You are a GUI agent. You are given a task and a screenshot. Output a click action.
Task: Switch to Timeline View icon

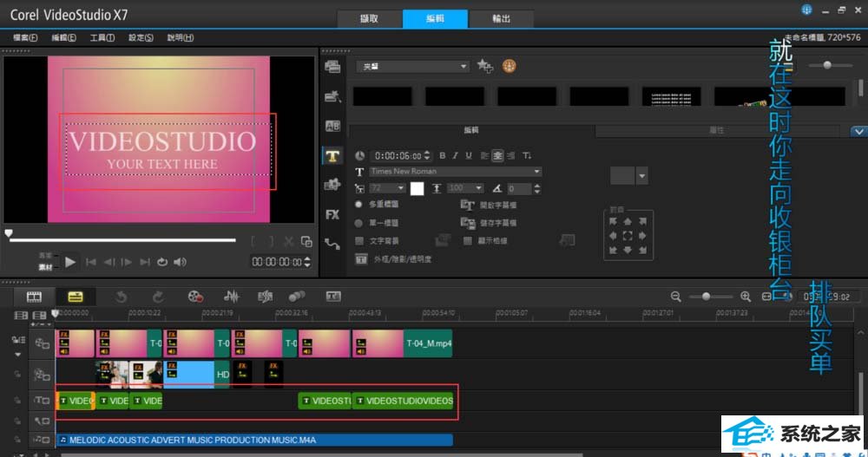76,297
